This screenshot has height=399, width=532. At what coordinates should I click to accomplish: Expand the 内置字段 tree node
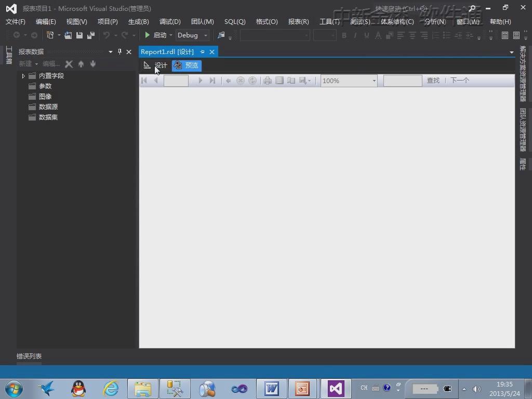(x=23, y=76)
